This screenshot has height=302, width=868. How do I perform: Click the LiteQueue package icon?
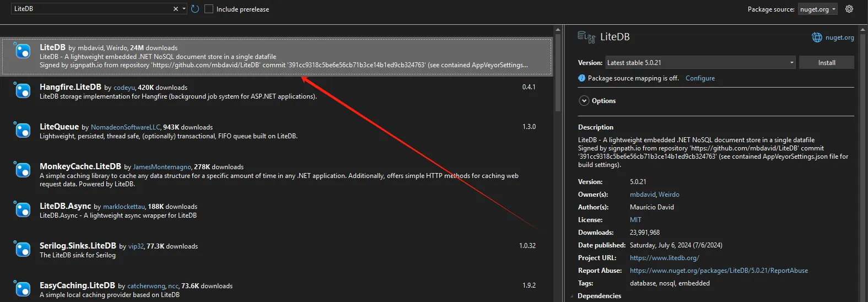click(x=23, y=131)
